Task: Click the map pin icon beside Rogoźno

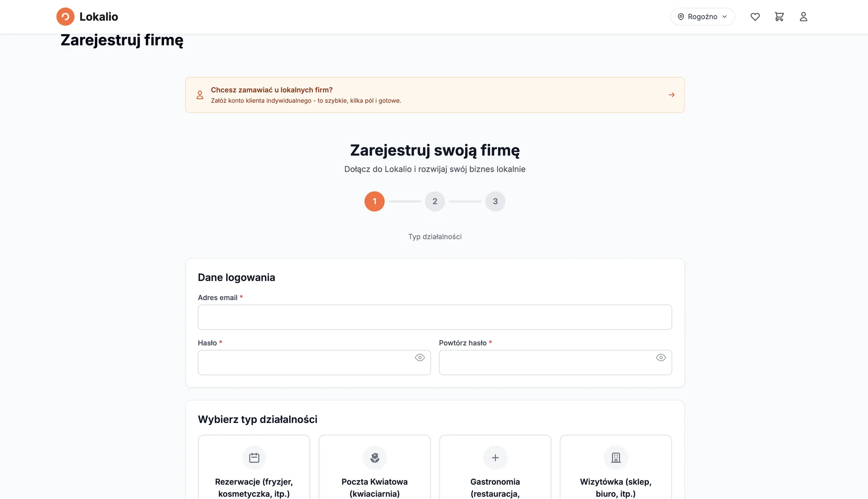Action: tap(681, 17)
